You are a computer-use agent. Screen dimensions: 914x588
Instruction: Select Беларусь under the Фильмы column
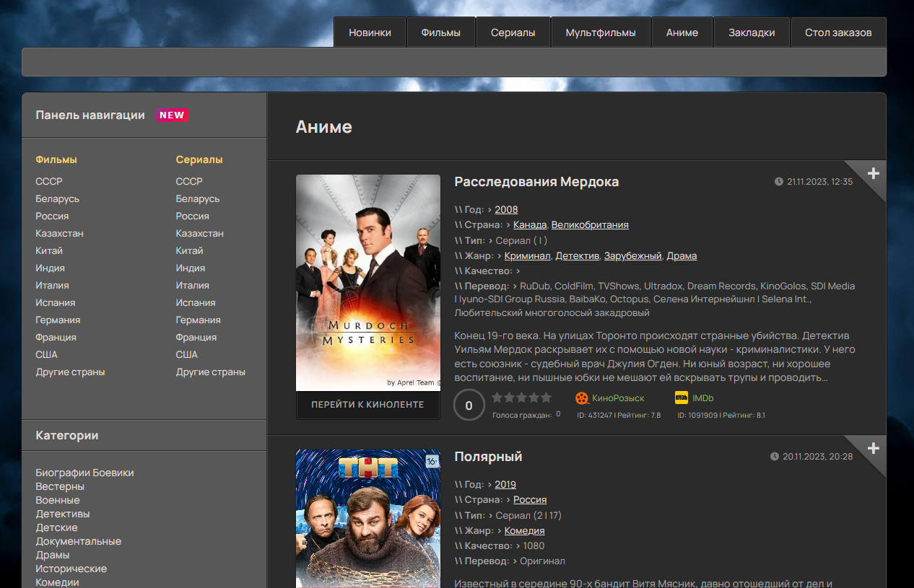58,198
